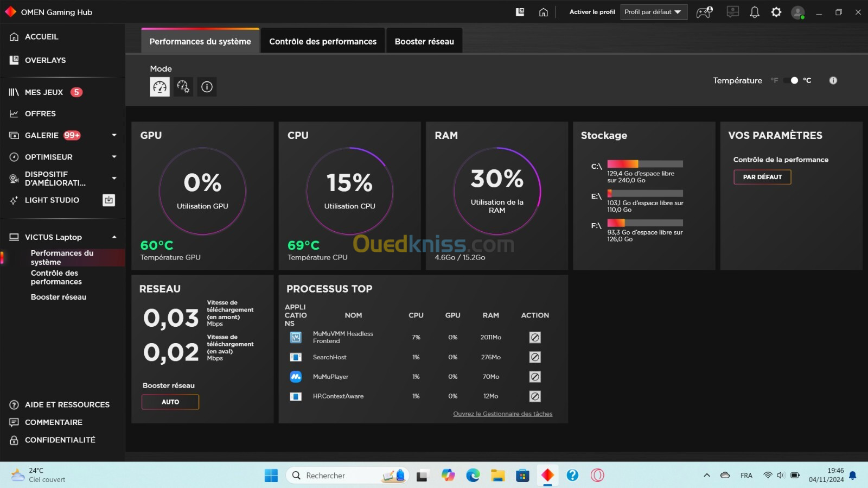Switch FRA keyboard language in tray
The image size is (868, 488).
pyautogui.click(x=746, y=476)
